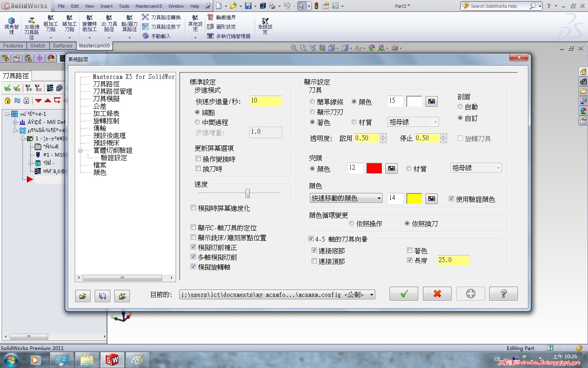Click the red up arrow in the toolpath manager
Screen dimensions: 588x368
48,101
